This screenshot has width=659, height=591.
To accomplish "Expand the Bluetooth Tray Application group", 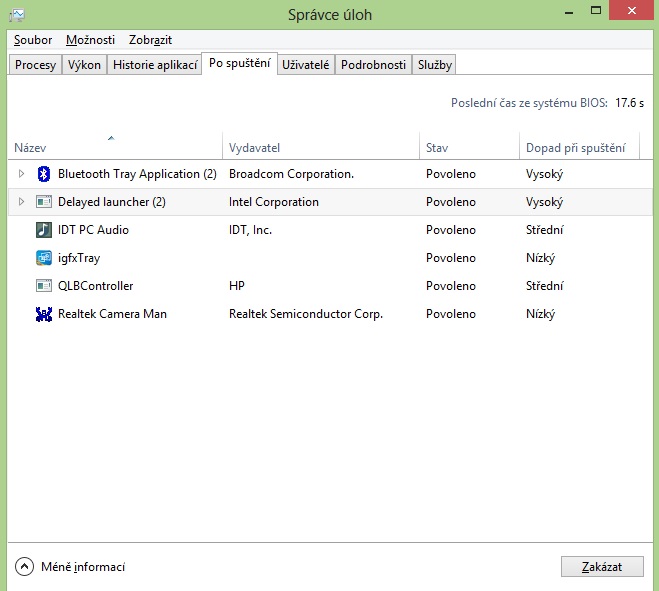I will [21, 174].
